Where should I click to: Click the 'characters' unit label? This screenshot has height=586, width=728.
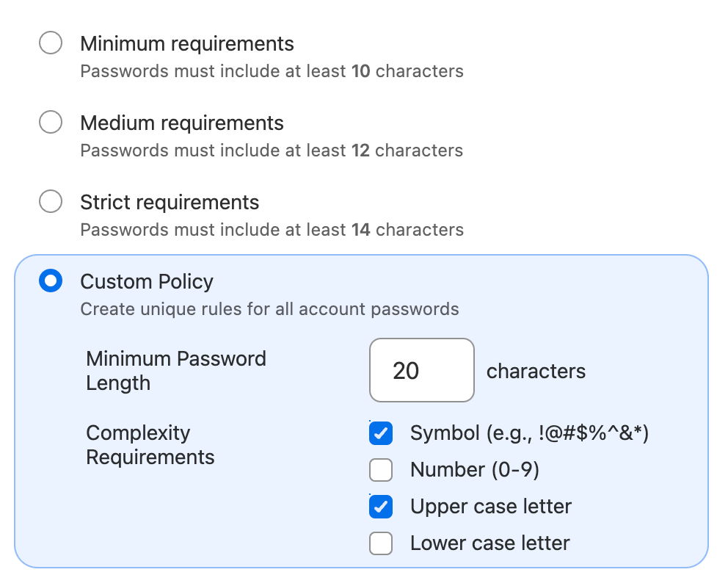[x=536, y=372]
